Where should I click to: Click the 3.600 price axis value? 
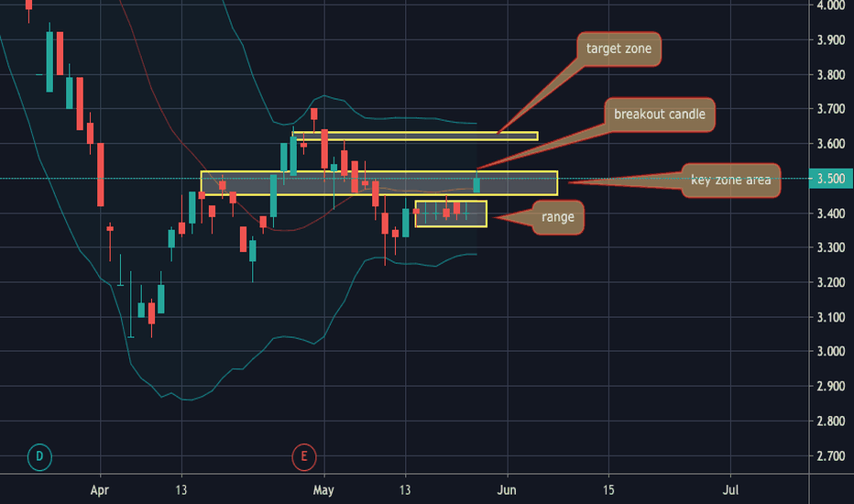point(831,144)
